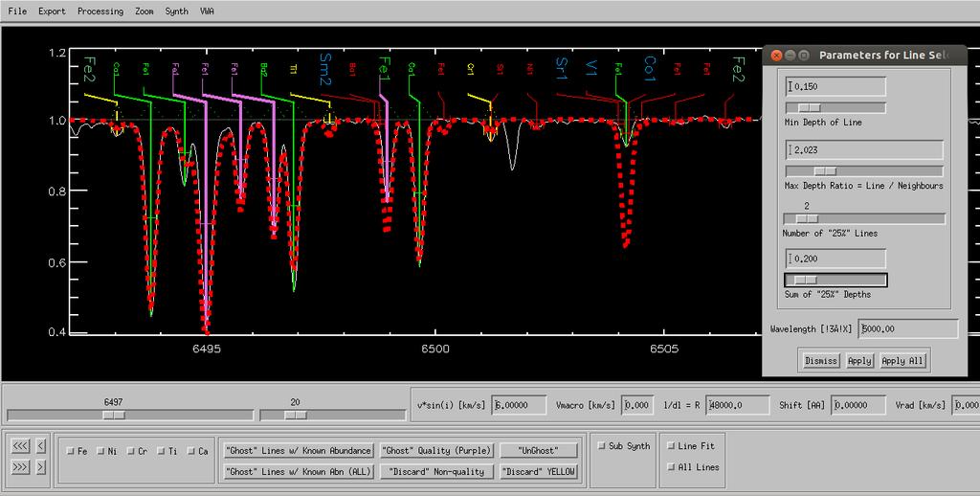This screenshot has height=496, width=980.
Task: Focus the v*sin(i) input field
Action: pos(519,405)
